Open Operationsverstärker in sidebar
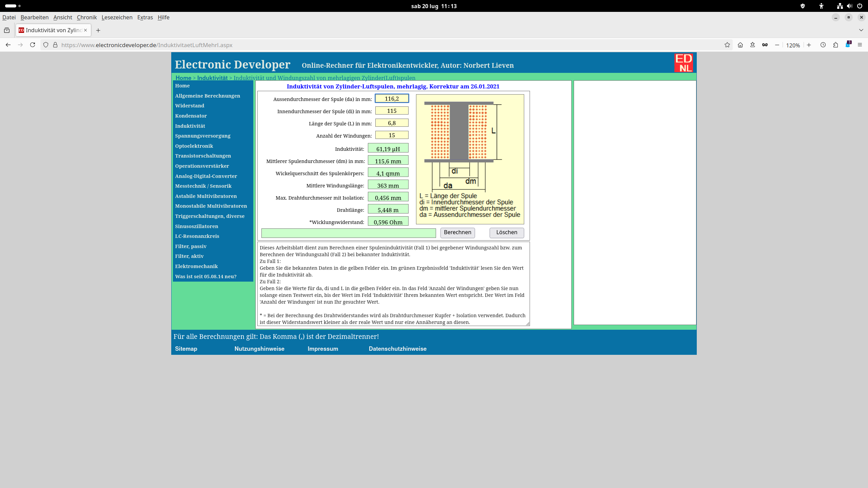The height and width of the screenshot is (488, 868). point(202,166)
